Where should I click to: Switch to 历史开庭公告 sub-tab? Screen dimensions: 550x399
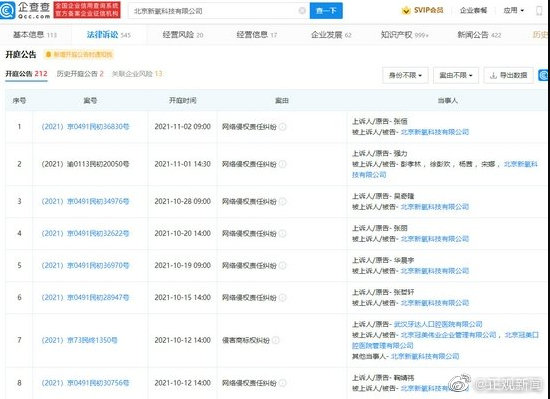(x=80, y=74)
